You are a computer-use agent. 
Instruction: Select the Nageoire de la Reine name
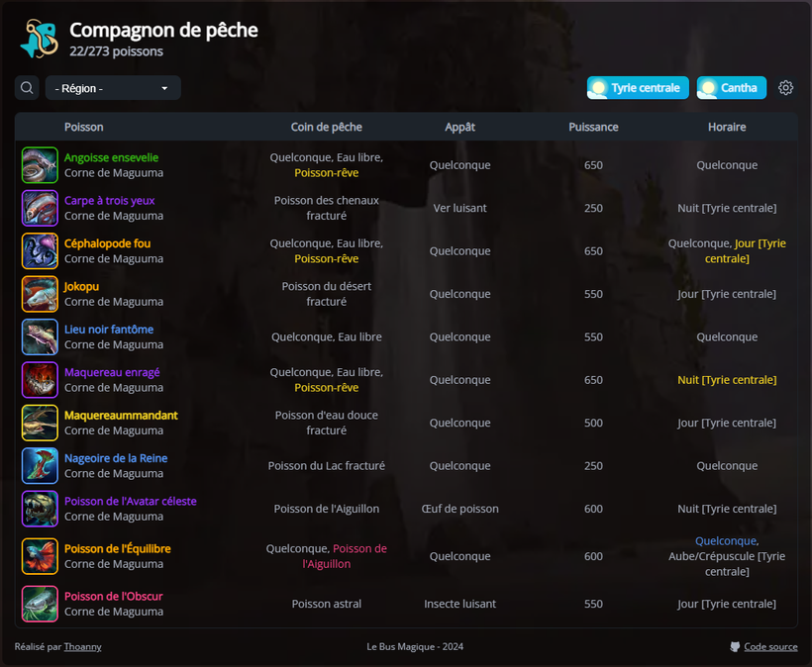tap(116, 458)
